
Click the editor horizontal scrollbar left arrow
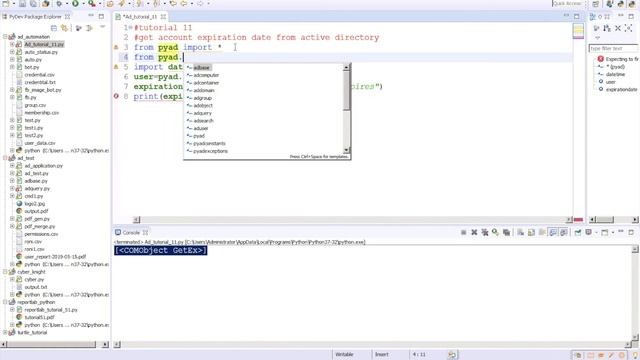pos(136,220)
